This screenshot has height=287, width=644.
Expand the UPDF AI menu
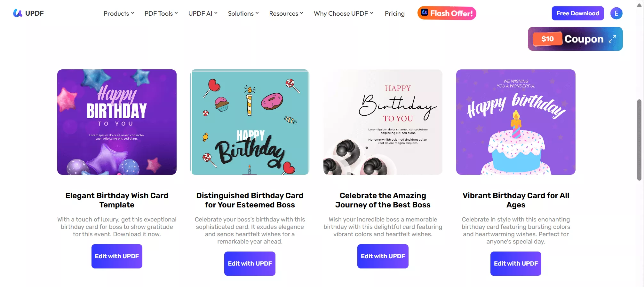click(203, 13)
